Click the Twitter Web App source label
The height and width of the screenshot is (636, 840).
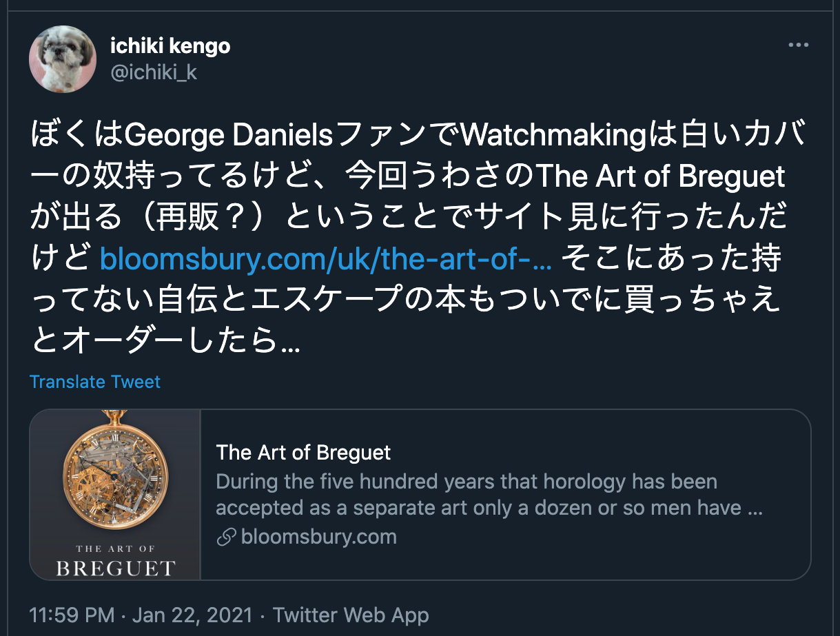tap(351, 615)
